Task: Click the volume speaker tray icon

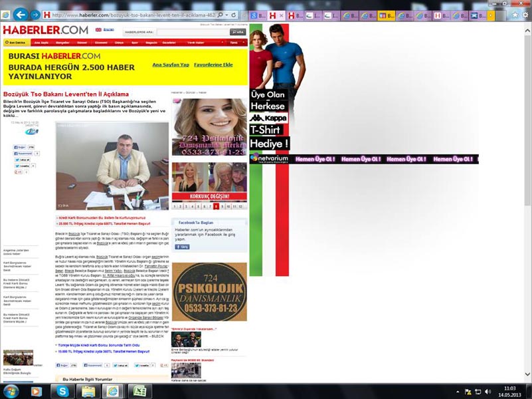Action: click(x=489, y=392)
